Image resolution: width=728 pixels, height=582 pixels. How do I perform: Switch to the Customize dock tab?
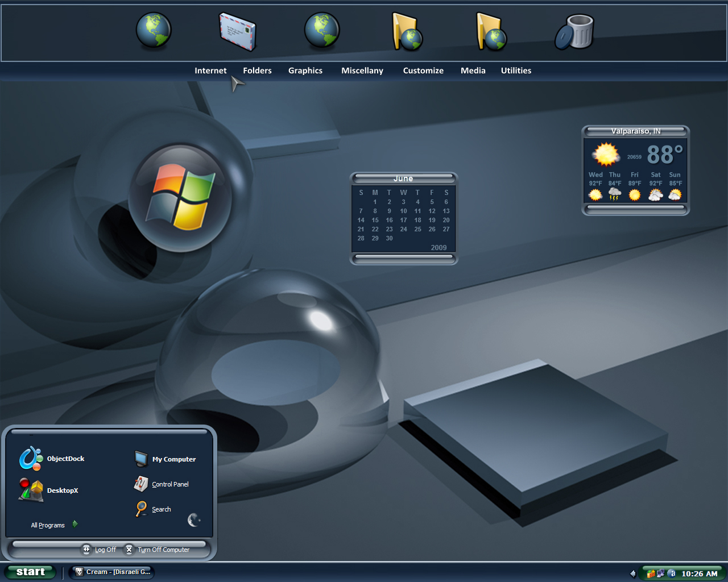(x=423, y=70)
